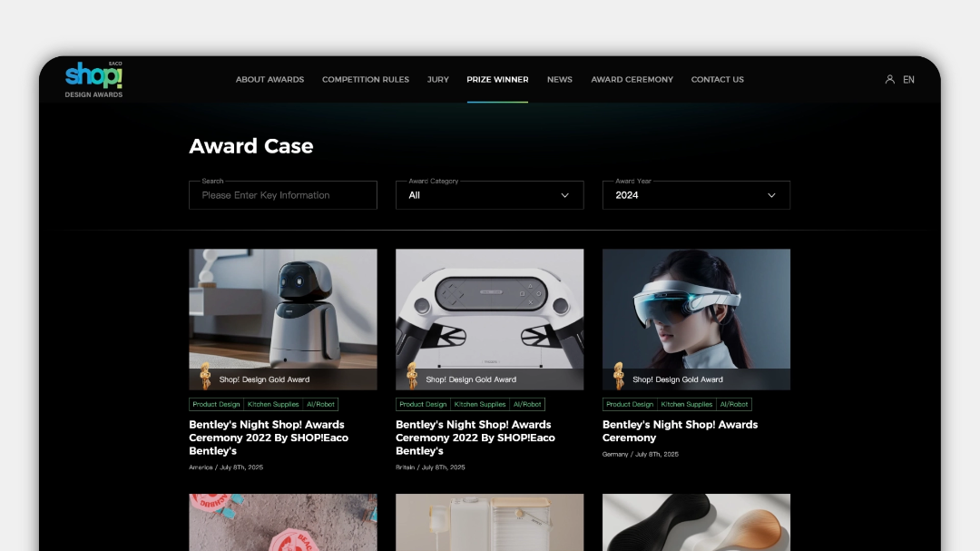Open the robot product thumbnail
This screenshot has height=551, width=980.
282,309
